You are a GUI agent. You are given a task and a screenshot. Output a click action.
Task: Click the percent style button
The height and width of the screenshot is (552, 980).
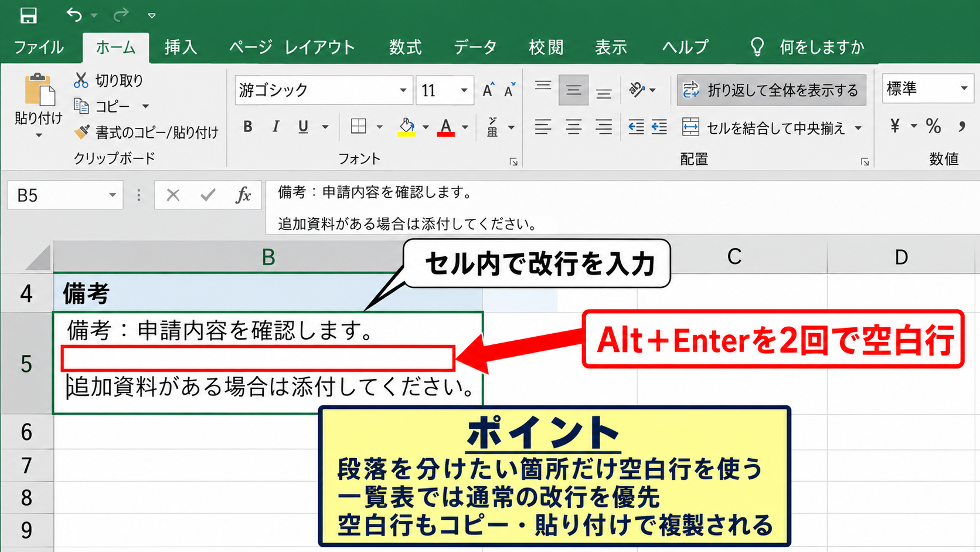tap(933, 126)
